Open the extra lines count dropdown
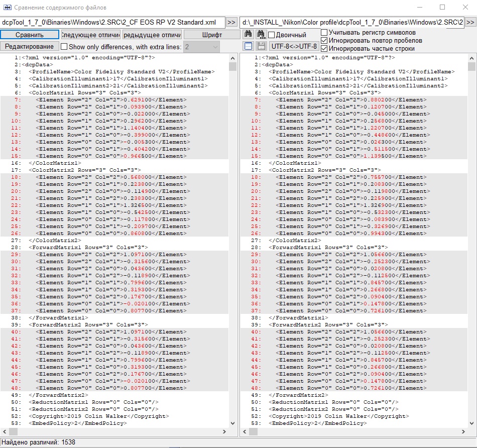 pyautogui.click(x=215, y=47)
